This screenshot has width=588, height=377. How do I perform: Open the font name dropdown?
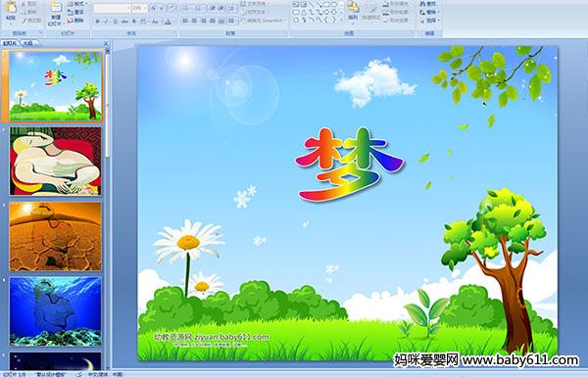pos(128,8)
